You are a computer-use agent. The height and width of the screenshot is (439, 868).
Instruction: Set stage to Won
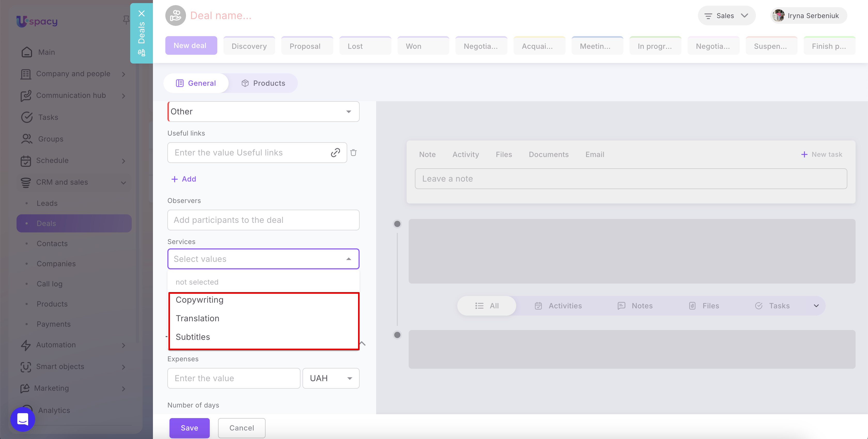coord(423,46)
